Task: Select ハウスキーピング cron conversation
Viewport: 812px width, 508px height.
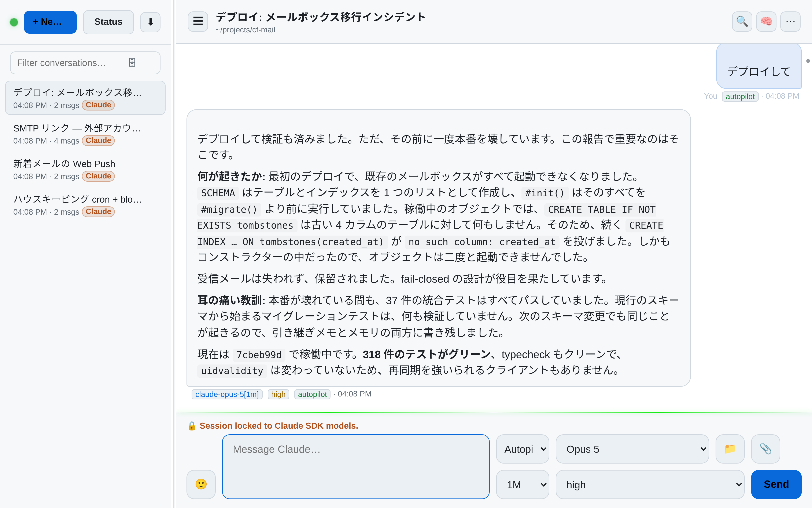Action: tap(85, 205)
